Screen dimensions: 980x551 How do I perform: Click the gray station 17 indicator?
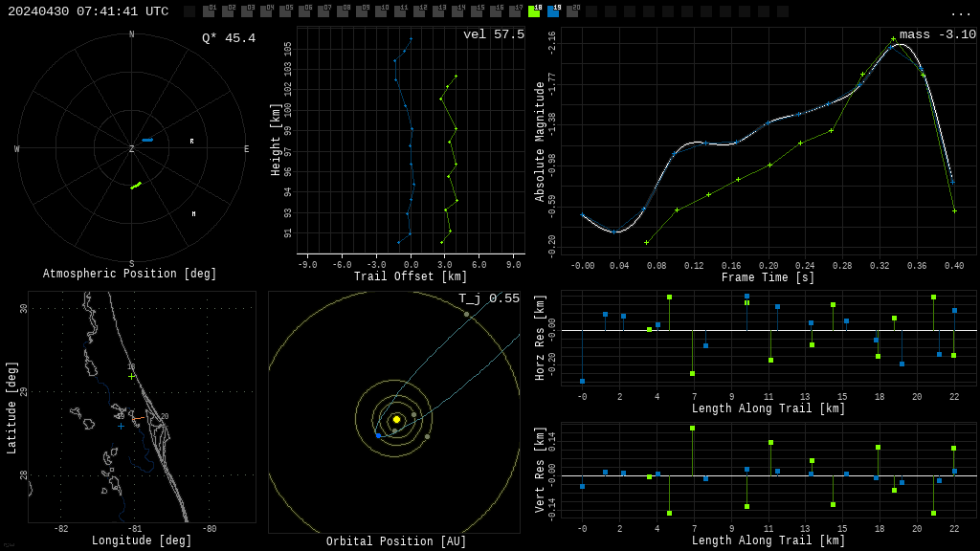515,11
